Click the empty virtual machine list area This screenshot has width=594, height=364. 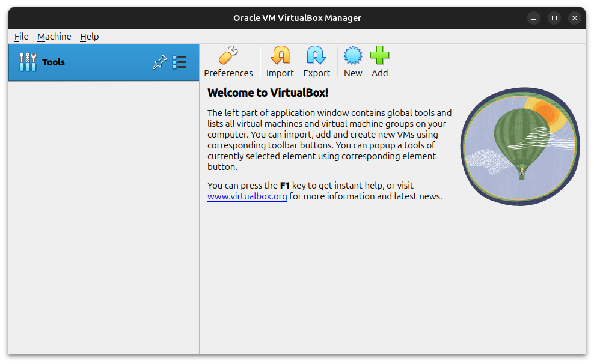tap(103, 216)
